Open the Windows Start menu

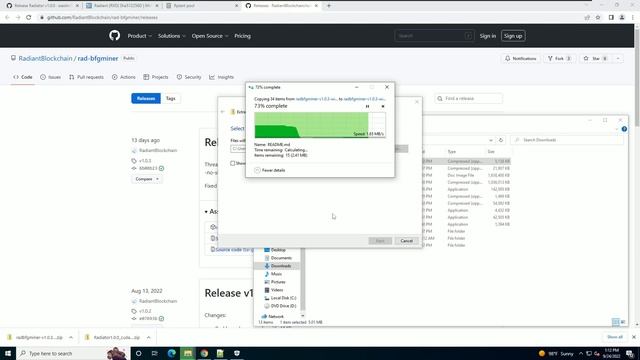8,353
